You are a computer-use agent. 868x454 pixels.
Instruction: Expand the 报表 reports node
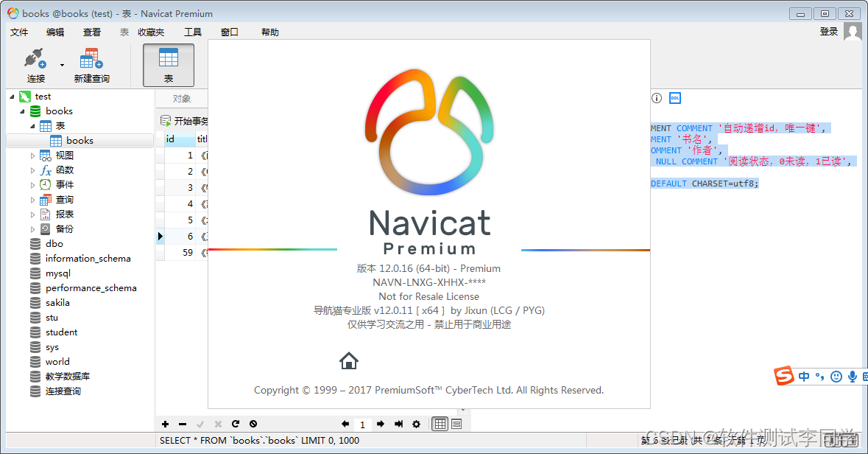32,214
